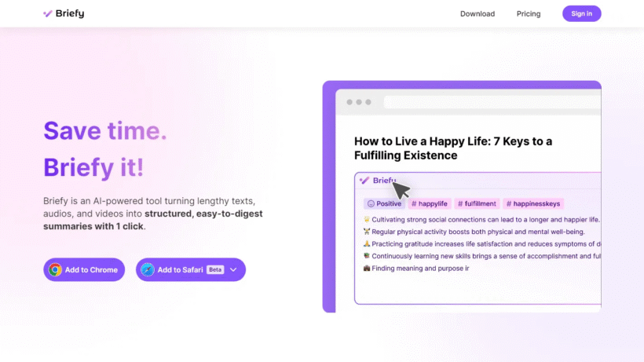Click the article title 'How to Live a Happy Life'
This screenshot has width=644, height=362.
(x=453, y=148)
